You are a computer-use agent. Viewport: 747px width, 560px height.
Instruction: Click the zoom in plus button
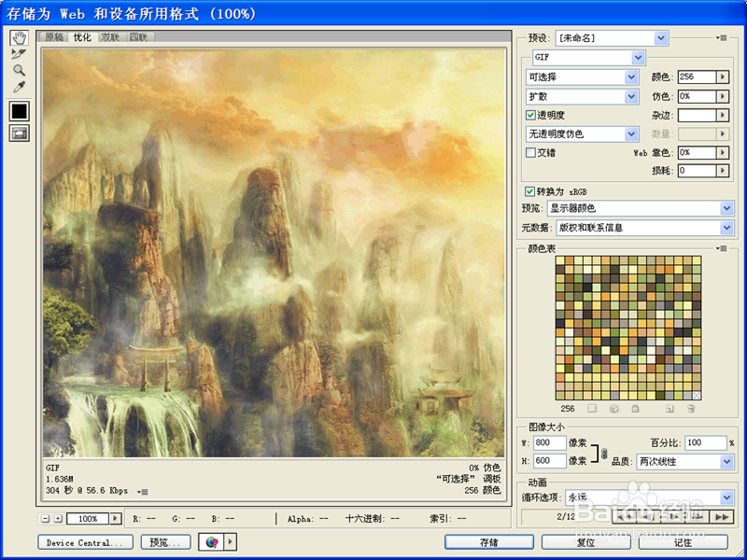[58, 519]
